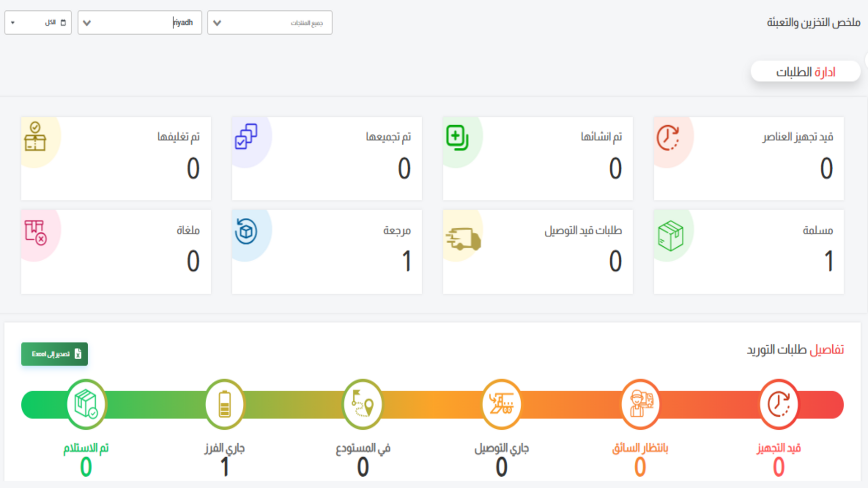Screen dimensions: 868x488
Task: Click the returned package icon
Action: coord(246,231)
